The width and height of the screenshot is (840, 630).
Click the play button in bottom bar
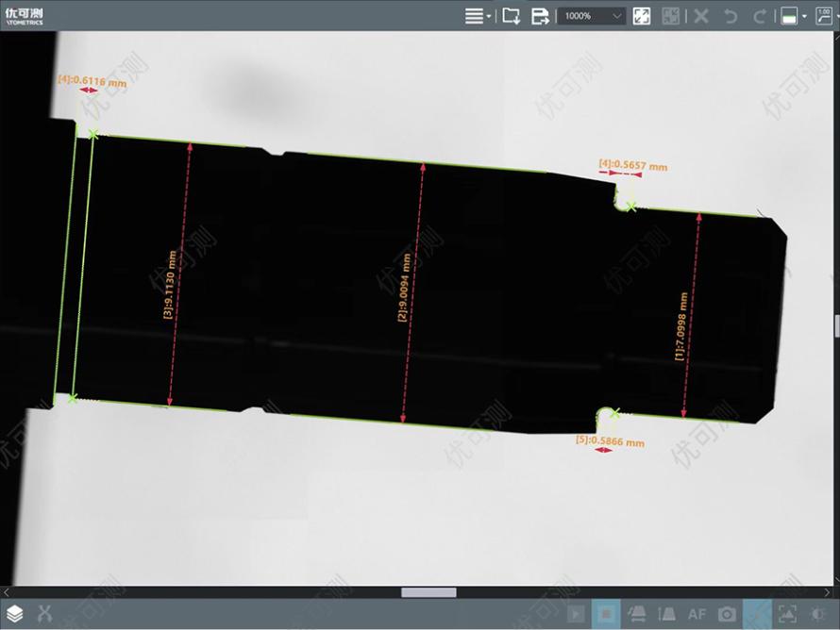tap(576, 613)
